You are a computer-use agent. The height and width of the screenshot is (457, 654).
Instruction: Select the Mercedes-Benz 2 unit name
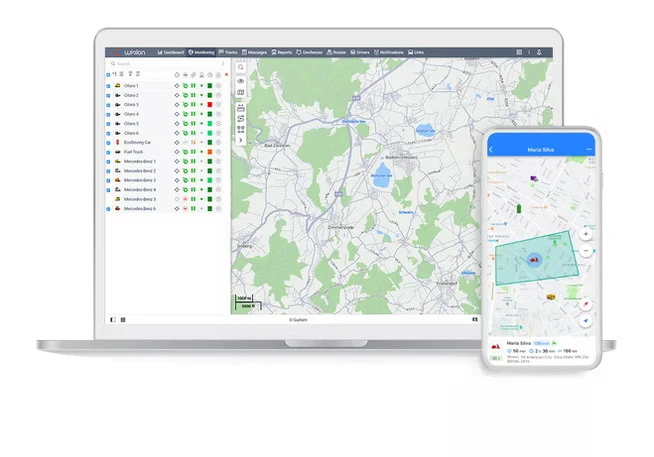coord(140,171)
